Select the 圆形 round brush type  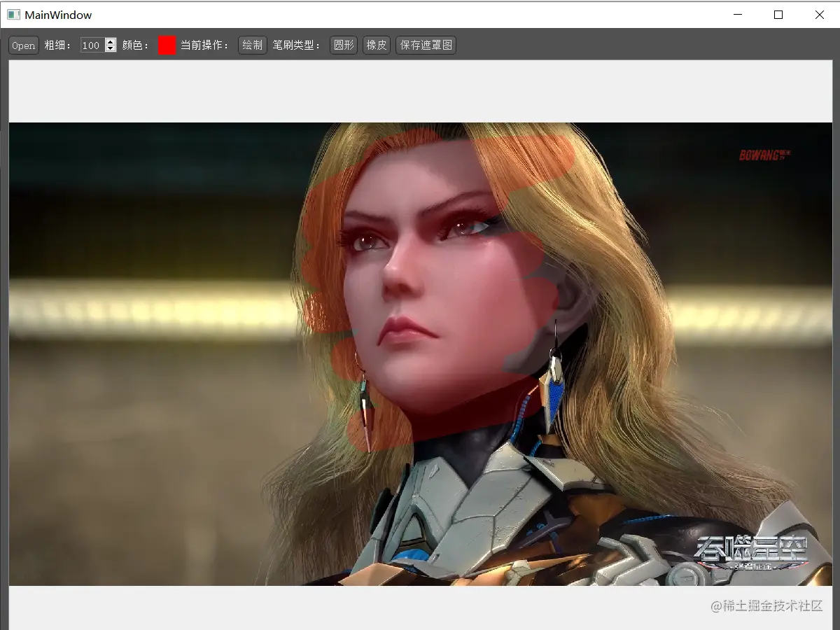[x=343, y=45]
